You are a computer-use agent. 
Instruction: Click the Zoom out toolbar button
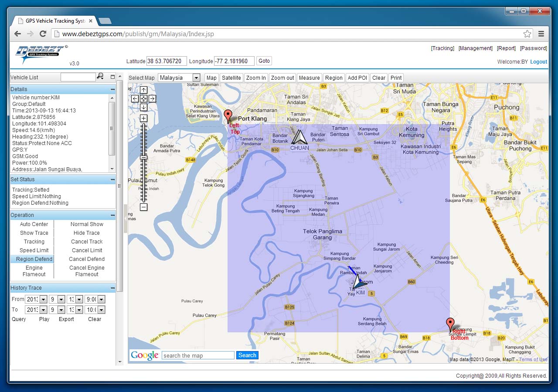pos(282,78)
